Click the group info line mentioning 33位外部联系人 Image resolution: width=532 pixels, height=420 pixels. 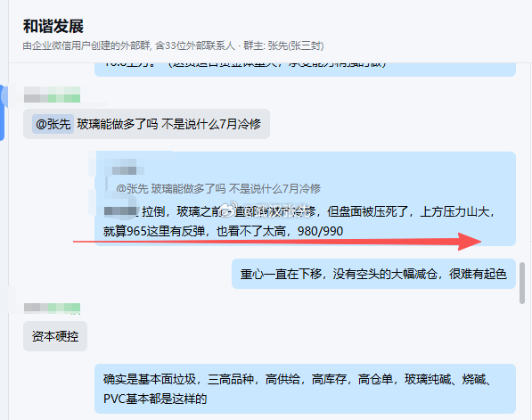coord(173,45)
